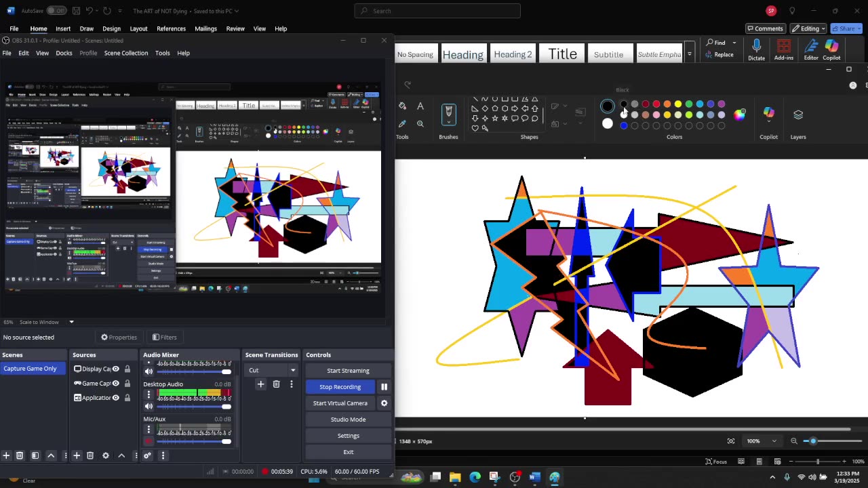868x488 pixels.
Task: Toggle lock on Game Capture source
Action: [127, 384]
